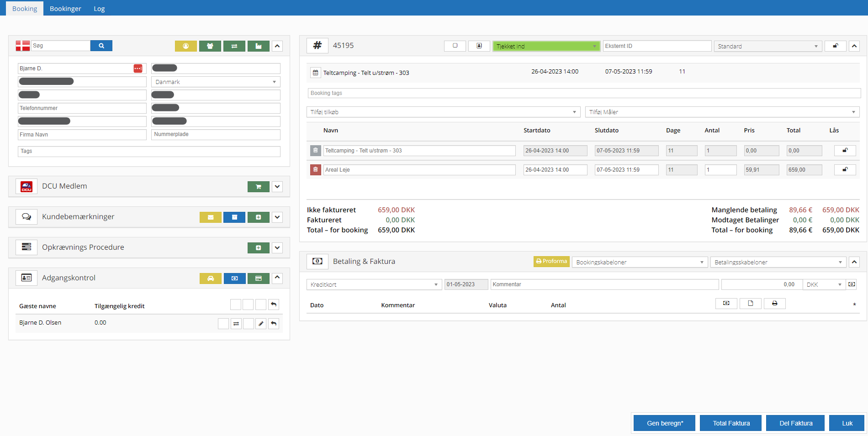The height and width of the screenshot is (436, 868).
Task: Toggle the booking lock next to Standard
Action: tap(835, 46)
